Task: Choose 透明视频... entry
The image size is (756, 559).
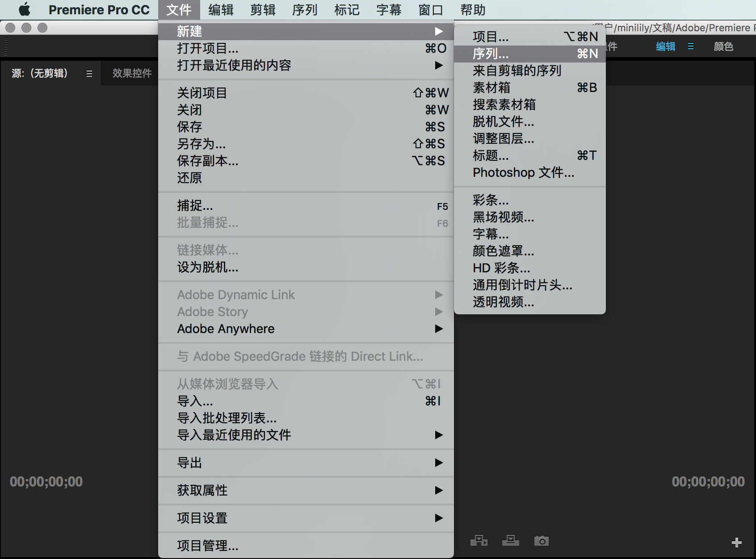Action: click(530, 302)
